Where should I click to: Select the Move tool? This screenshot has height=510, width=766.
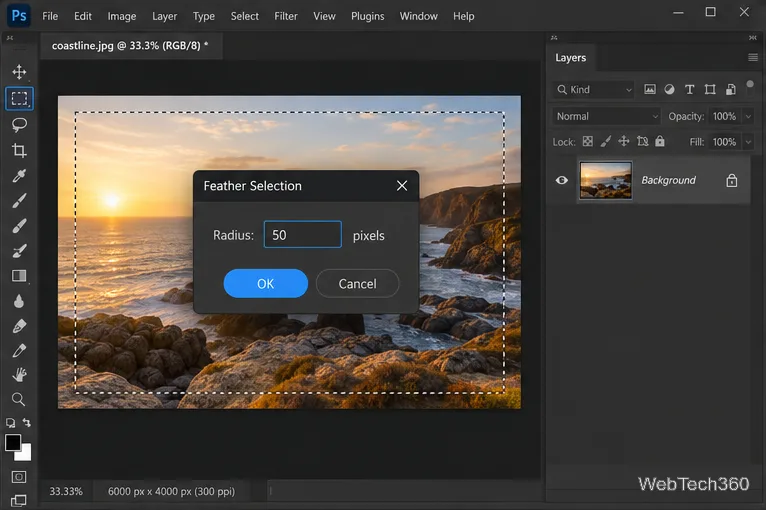click(19, 72)
